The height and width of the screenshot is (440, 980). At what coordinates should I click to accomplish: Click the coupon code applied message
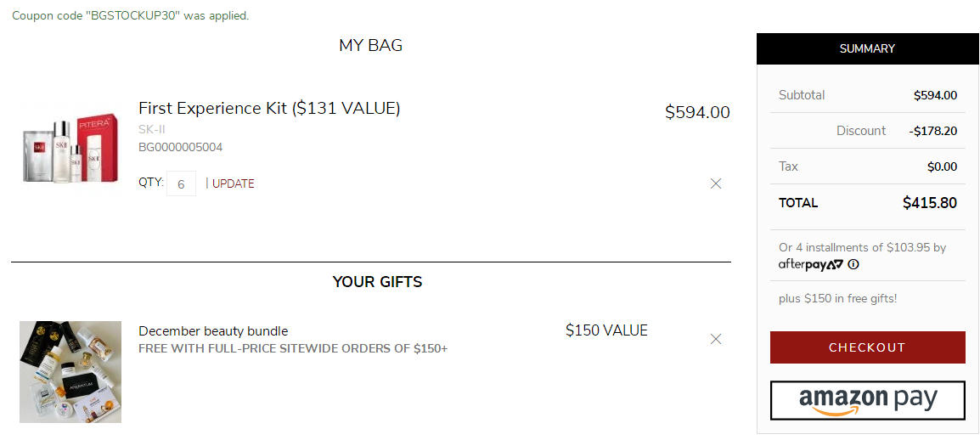pyautogui.click(x=131, y=15)
